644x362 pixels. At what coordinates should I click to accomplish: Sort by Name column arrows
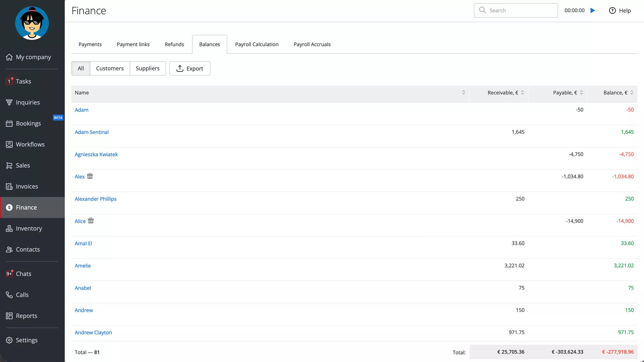coord(463,93)
